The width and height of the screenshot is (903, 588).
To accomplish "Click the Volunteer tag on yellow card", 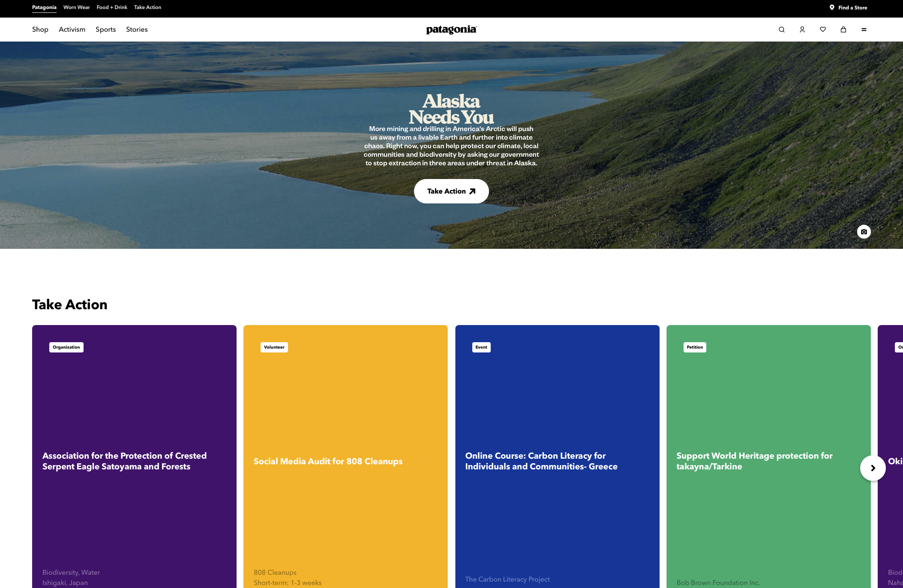I will [274, 347].
